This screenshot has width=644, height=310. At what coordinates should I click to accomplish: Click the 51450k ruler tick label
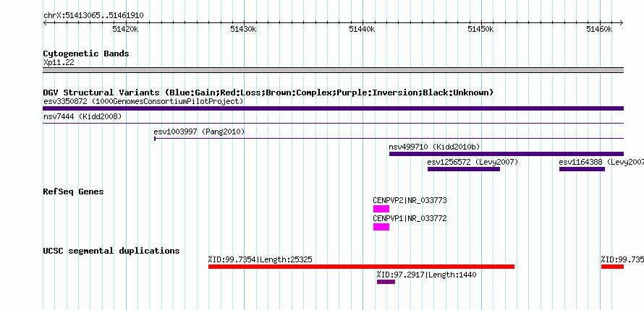pos(481,29)
